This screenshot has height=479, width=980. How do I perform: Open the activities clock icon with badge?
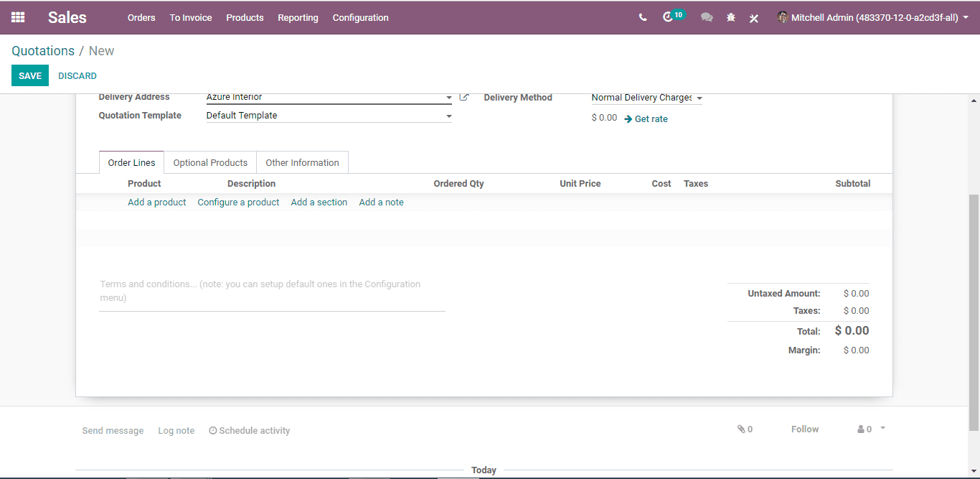pyautogui.click(x=674, y=17)
